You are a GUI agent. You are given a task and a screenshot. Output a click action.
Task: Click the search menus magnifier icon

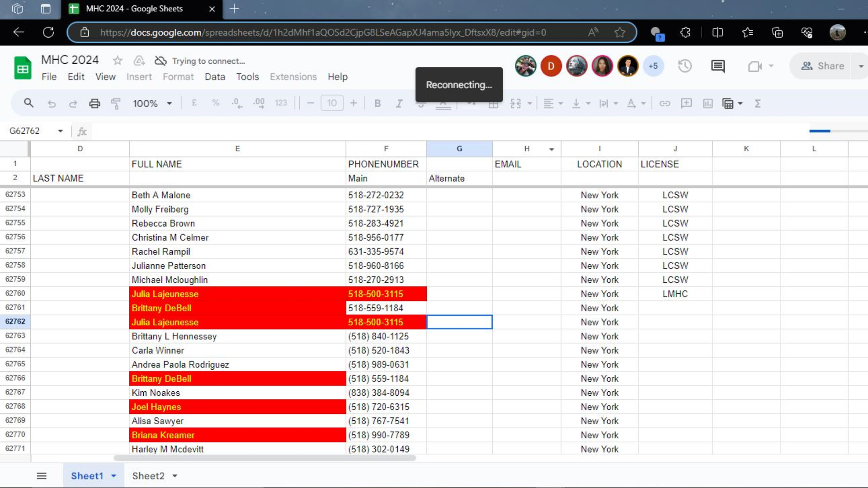coord(28,103)
